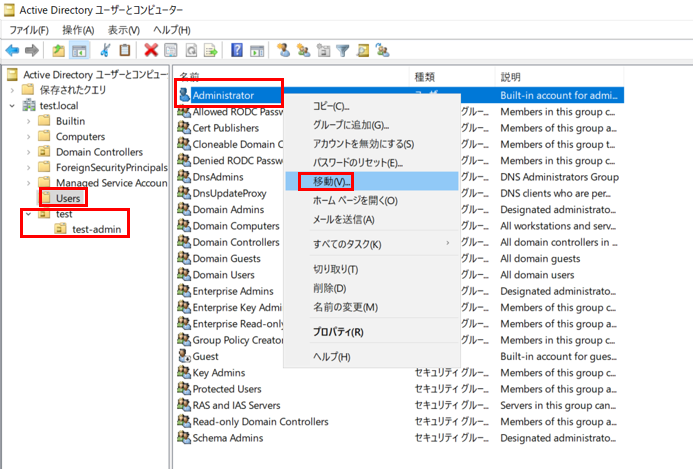Select the test-admin OU in tree
The image size is (693, 469).
tap(96, 229)
